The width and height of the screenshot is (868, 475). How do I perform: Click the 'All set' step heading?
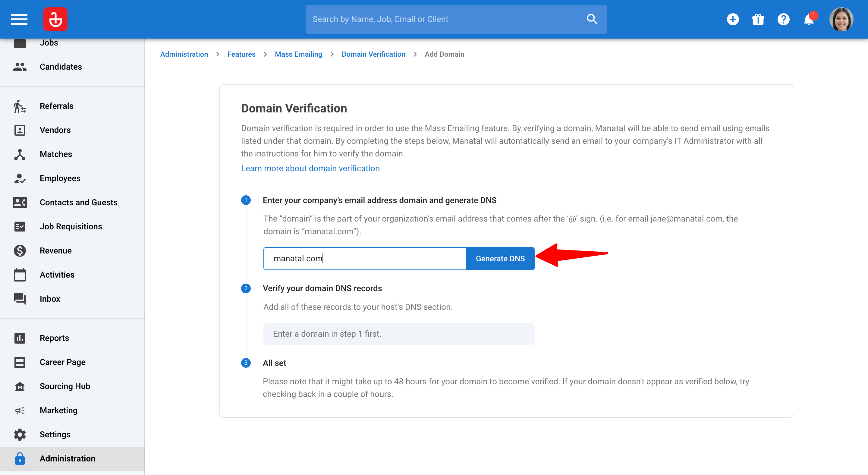tap(274, 363)
